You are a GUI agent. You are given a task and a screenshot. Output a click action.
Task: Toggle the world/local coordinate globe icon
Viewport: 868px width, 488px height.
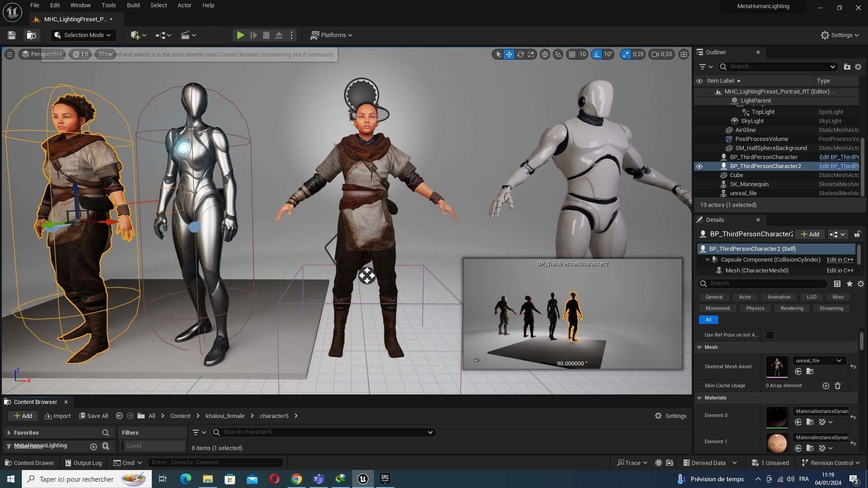tap(545, 54)
